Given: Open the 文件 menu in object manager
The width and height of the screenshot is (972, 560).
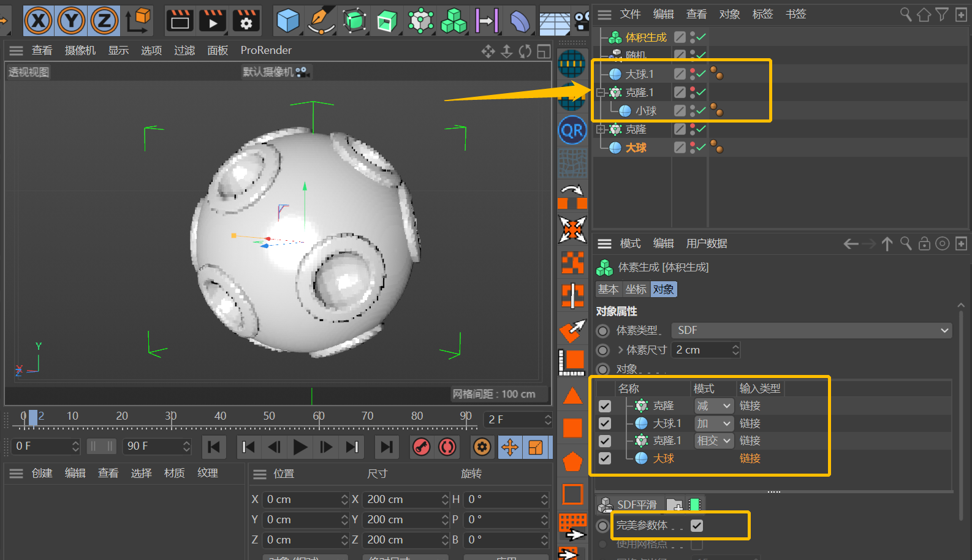Looking at the screenshot, I should pyautogui.click(x=630, y=14).
